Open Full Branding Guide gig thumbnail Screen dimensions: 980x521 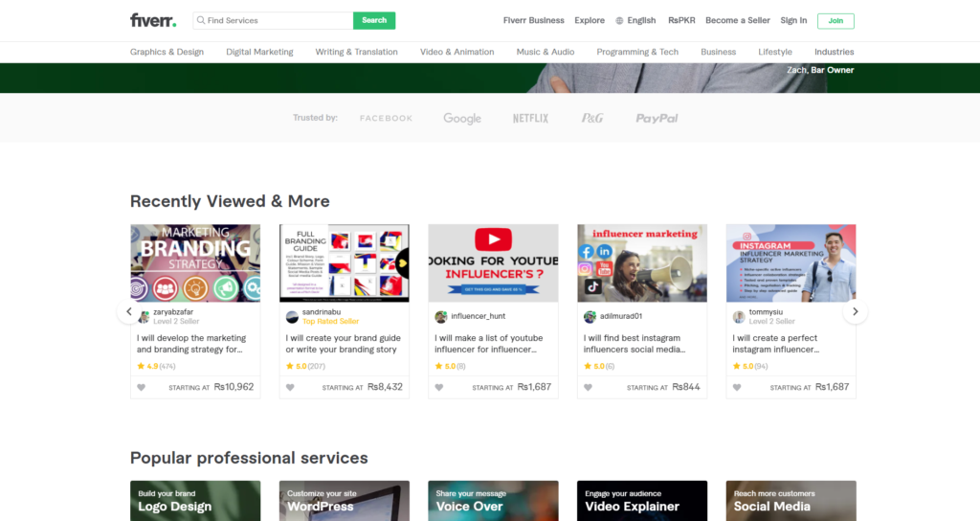pyautogui.click(x=345, y=263)
